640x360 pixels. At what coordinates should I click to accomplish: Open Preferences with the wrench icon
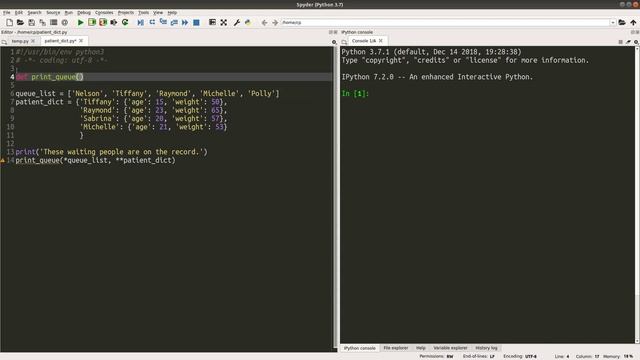[237, 22]
